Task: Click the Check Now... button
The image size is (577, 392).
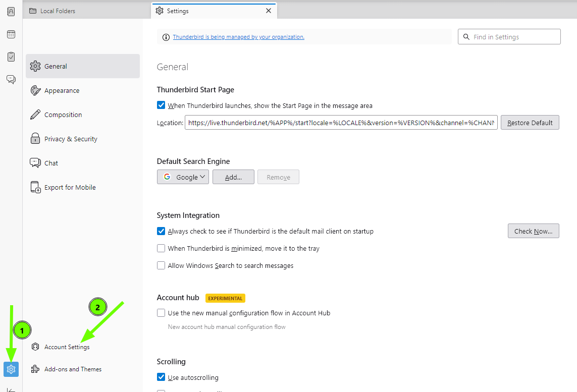Action: point(533,231)
